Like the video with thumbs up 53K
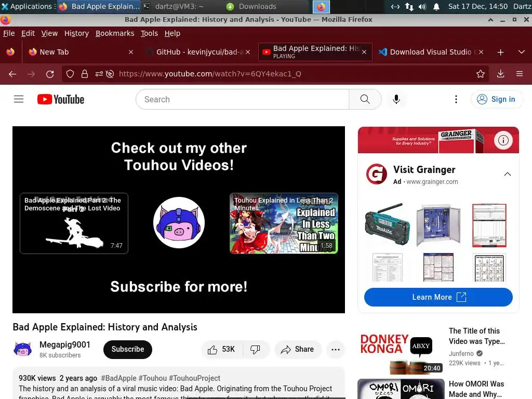The image size is (532, 399). point(221,350)
